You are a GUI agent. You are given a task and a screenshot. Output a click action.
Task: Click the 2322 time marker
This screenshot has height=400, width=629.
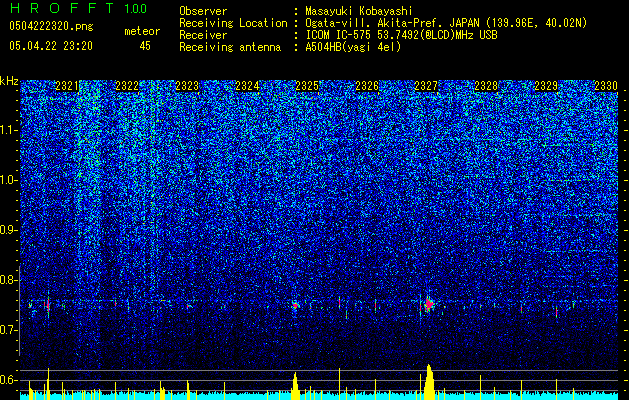[x=127, y=86]
